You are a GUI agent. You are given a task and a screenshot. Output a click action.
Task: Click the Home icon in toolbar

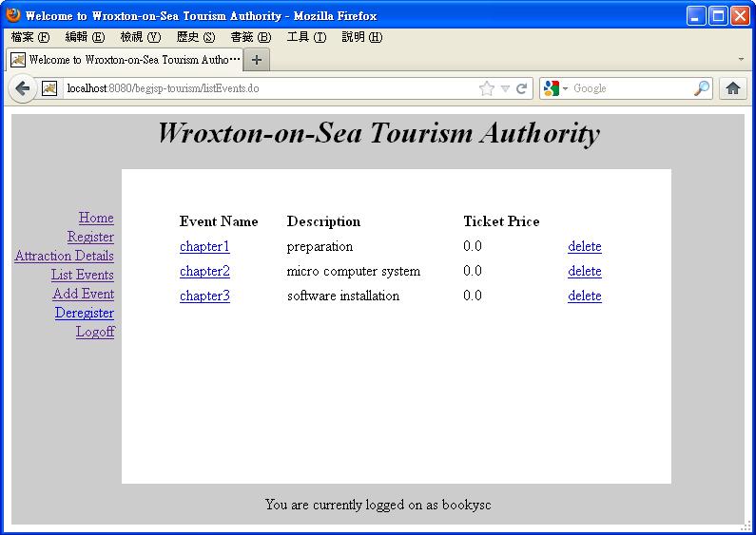(x=732, y=88)
